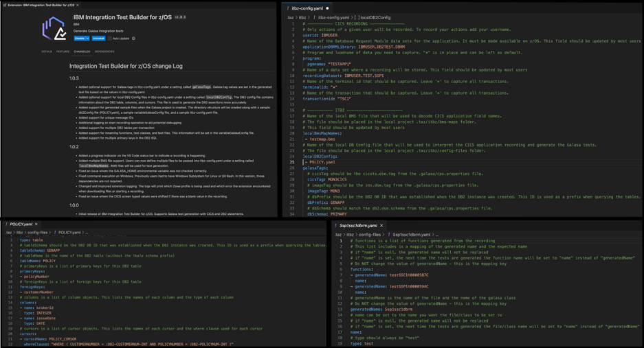Click the 1.0.0 changelog version heading
The height and width of the screenshot is (348, 644).
(74, 205)
